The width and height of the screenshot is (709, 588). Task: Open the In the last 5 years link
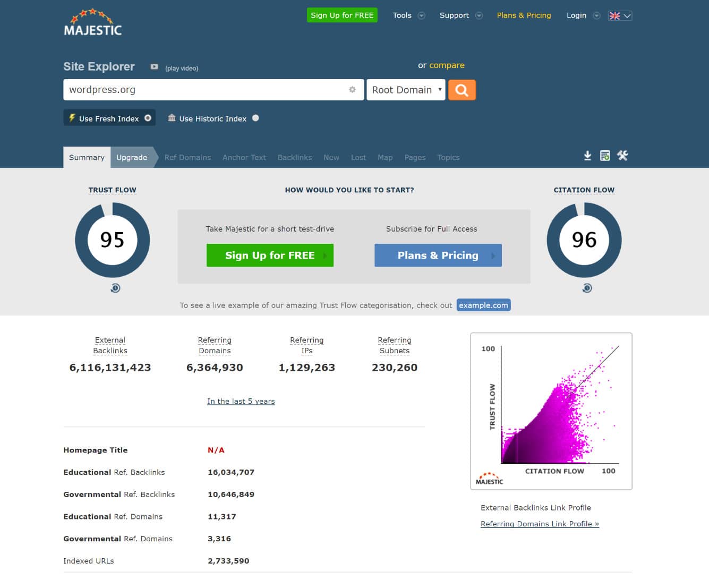click(x=241, y=401)
